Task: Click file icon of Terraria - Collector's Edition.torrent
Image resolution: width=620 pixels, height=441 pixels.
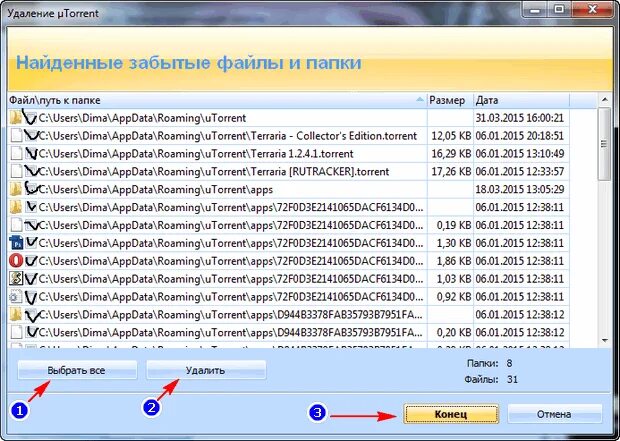Action: [16, 136]
